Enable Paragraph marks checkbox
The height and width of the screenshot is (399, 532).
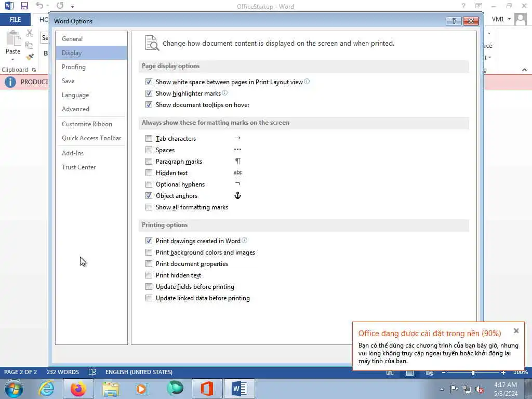(149, 162)
